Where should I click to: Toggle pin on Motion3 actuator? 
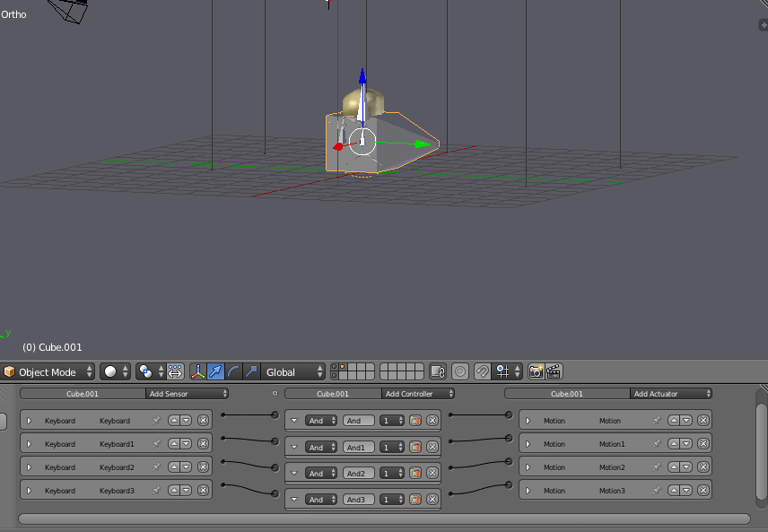(656, 491)
